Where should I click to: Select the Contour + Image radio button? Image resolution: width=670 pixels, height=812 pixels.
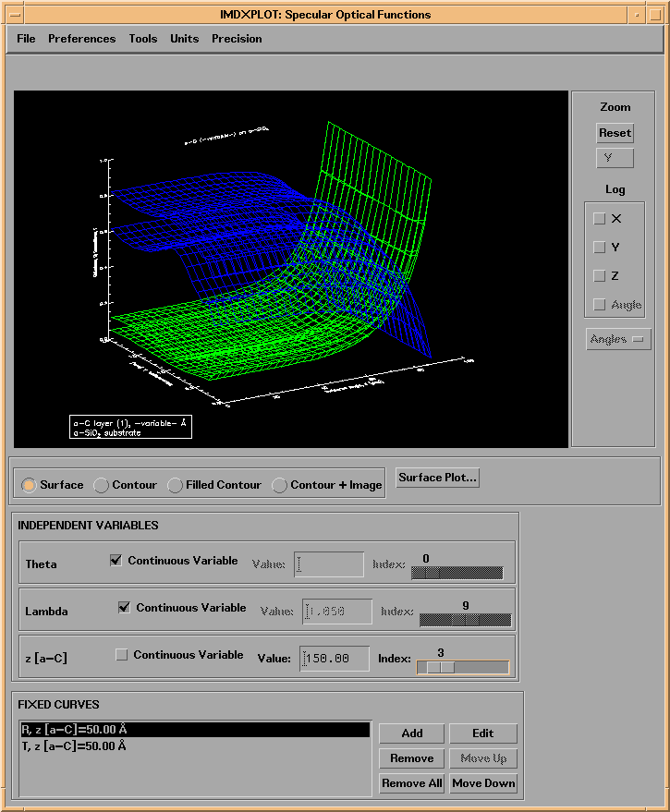pos(279,485)
